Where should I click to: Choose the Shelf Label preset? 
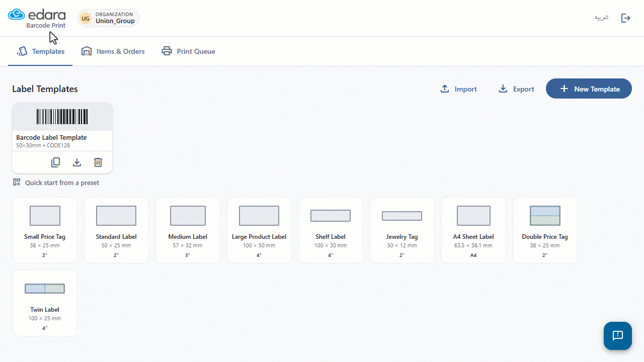[x=331, y=230]
